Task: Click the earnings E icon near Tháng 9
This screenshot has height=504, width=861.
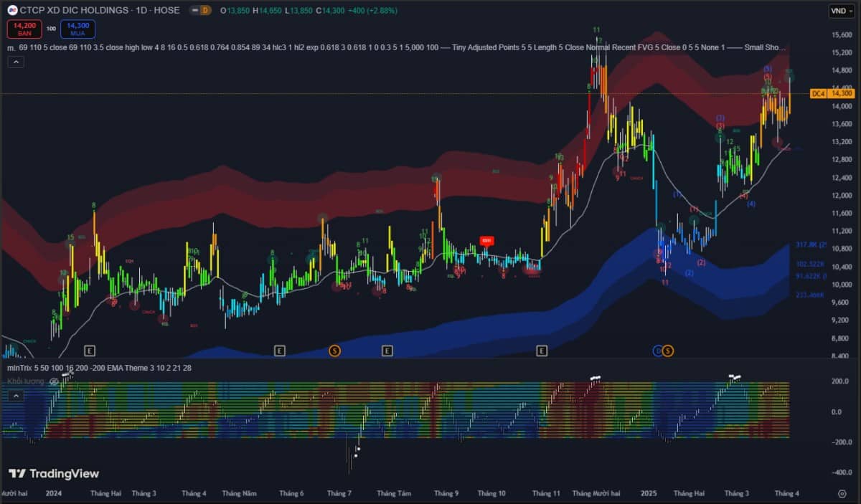Action: click(x=387, y=351)
